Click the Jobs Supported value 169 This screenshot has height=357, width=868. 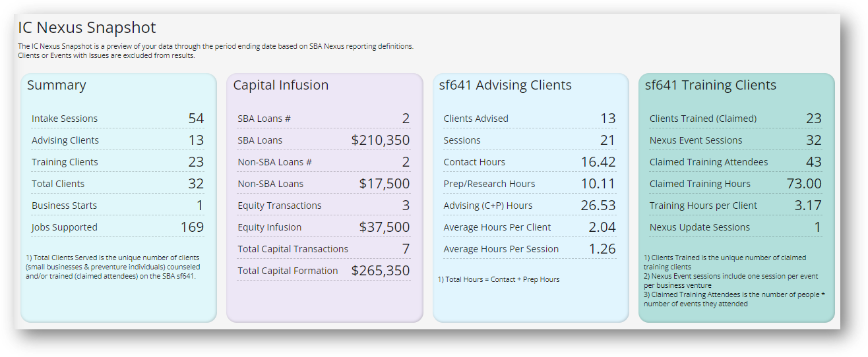(192, 227)
